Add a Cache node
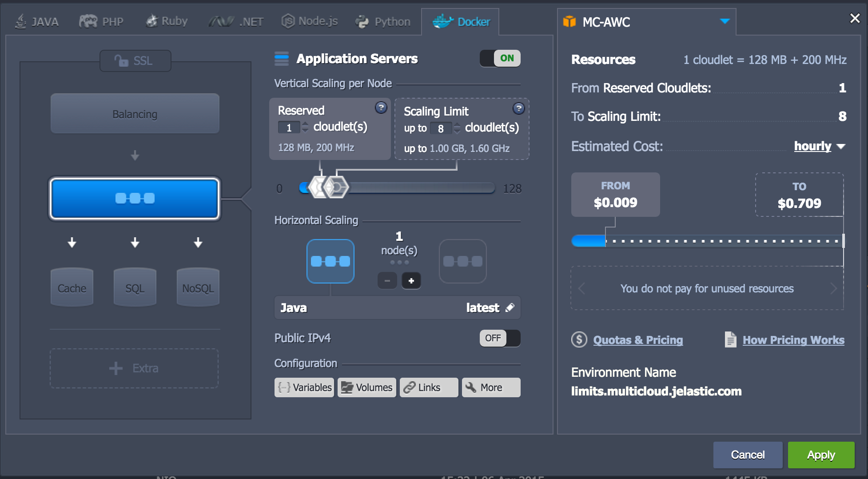This screenshot has height=479, width=868. pos(72,288)
